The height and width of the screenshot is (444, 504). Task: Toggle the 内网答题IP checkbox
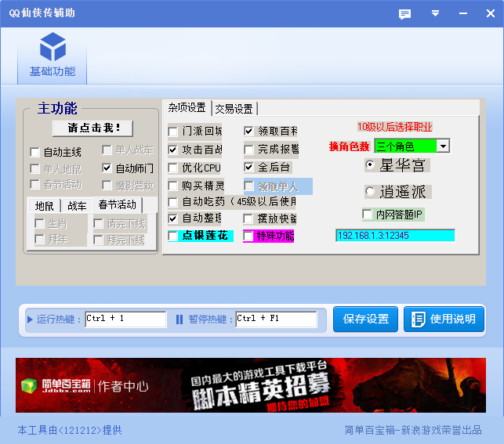[x=367, y=215]
